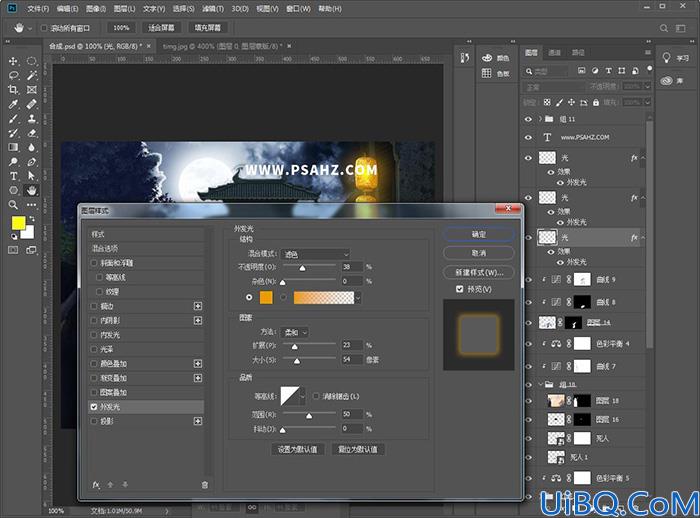Click the Hand tool in toolbox
Viewport: 700px width, 518px height.
[x=31, y=191]
